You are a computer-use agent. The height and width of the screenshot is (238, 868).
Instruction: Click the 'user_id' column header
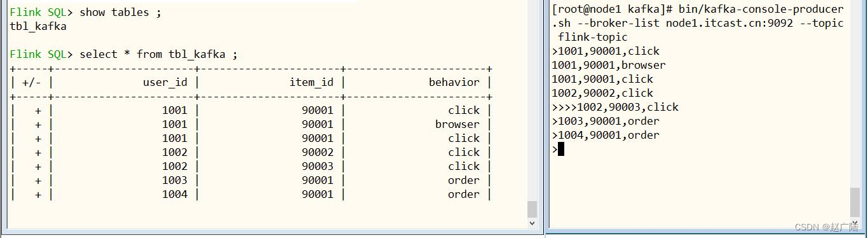165,82
